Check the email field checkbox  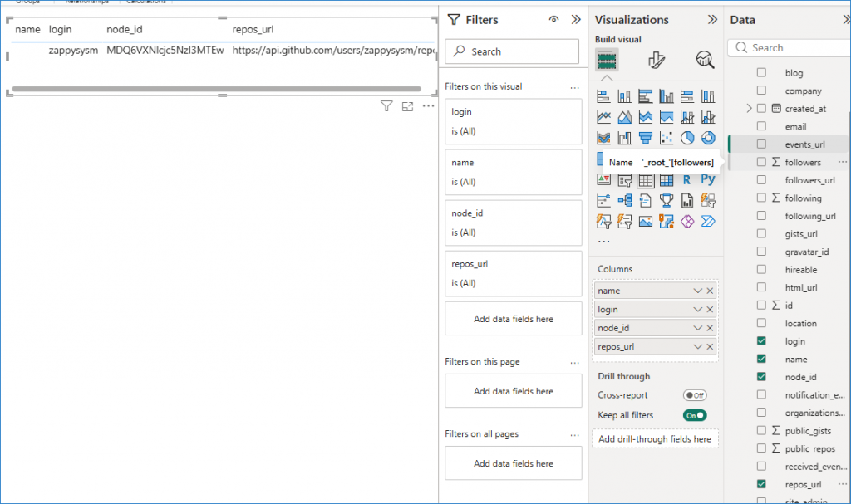pos(761,126)
